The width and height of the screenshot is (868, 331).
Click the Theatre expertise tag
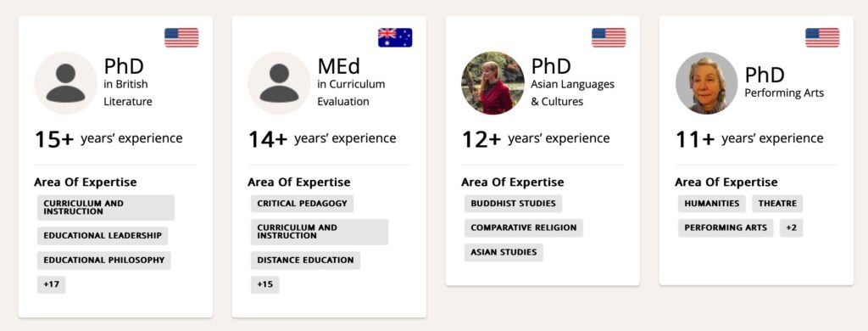click(778, 204)
